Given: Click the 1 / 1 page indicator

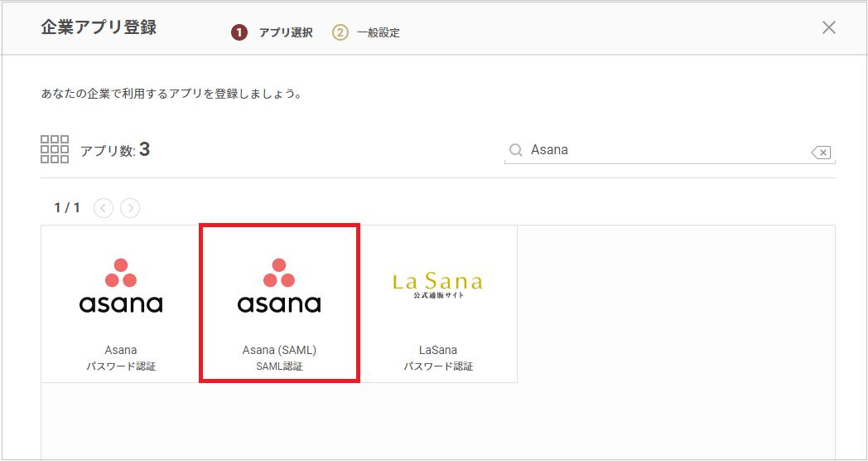Looking at the screenshot, I should click(67, 208).
